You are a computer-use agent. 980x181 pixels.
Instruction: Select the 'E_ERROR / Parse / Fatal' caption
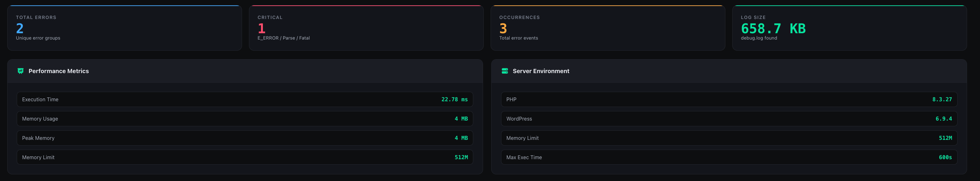283,38
